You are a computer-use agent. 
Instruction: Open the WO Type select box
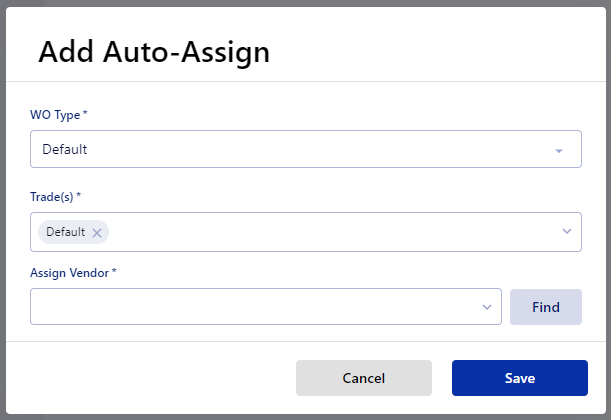coord(306,149)
